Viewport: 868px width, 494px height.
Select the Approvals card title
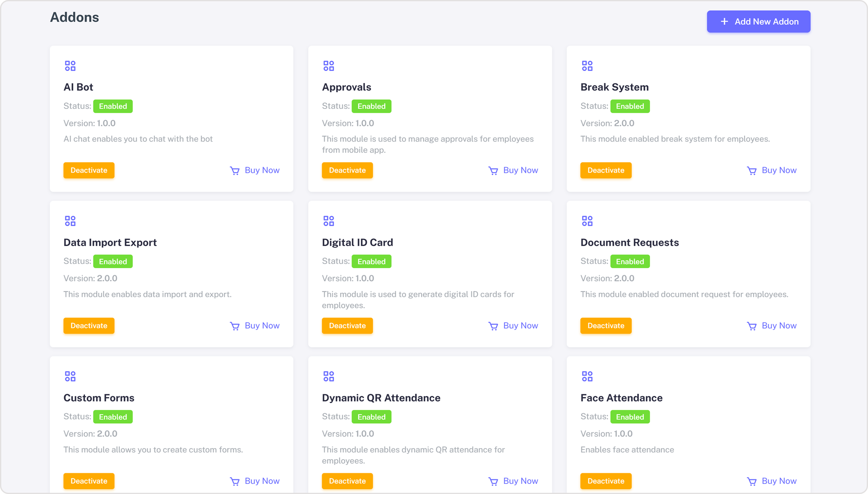click(x=347, y=87)
